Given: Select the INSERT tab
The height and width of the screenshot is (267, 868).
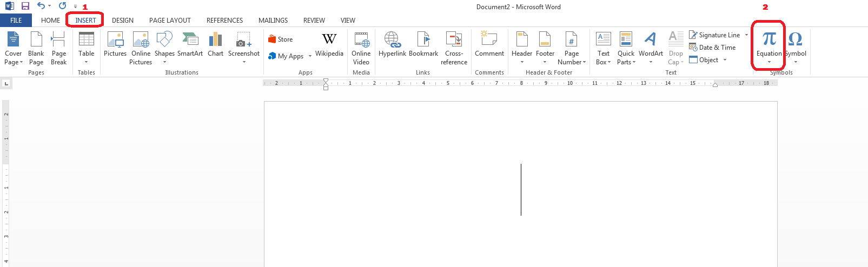Looking at the screenshot, I should point(85,21).
